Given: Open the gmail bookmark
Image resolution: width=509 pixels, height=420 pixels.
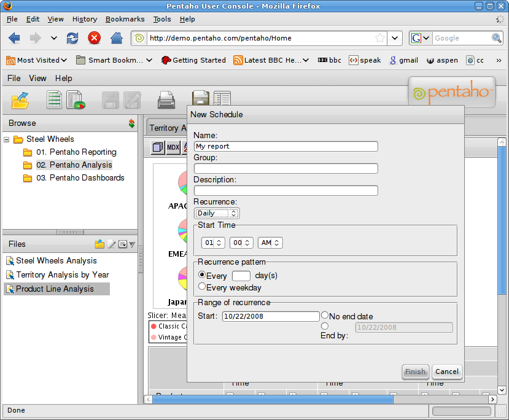Looking at the screenshot, I should click(404, 60).
